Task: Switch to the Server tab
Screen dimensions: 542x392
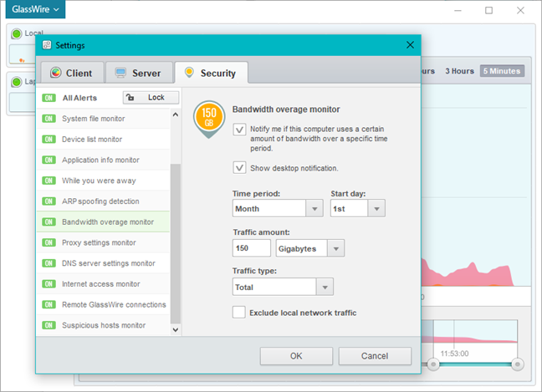Action: pyautogui.click(x=139, y=73)
